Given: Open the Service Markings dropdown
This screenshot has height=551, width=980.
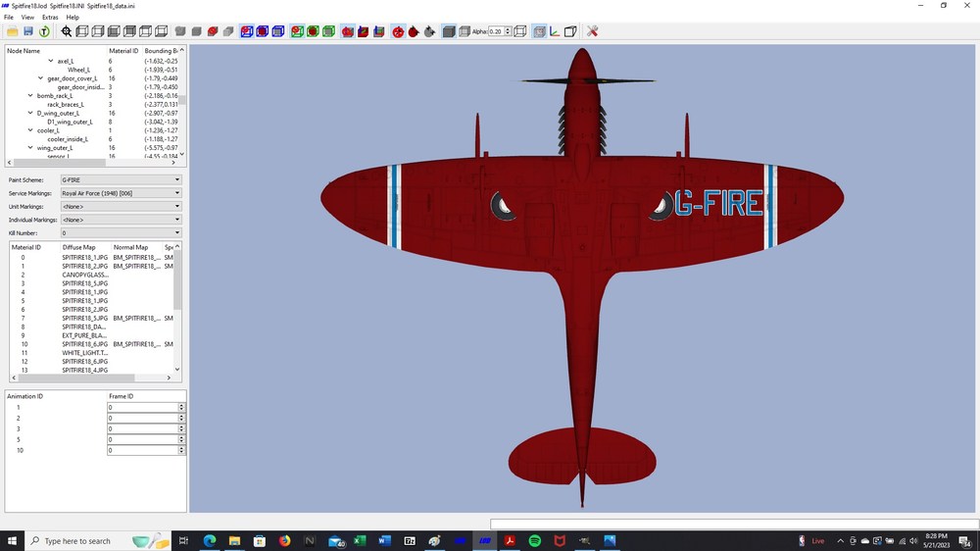Looking at the screenshot, I should [x=121, y=193].
